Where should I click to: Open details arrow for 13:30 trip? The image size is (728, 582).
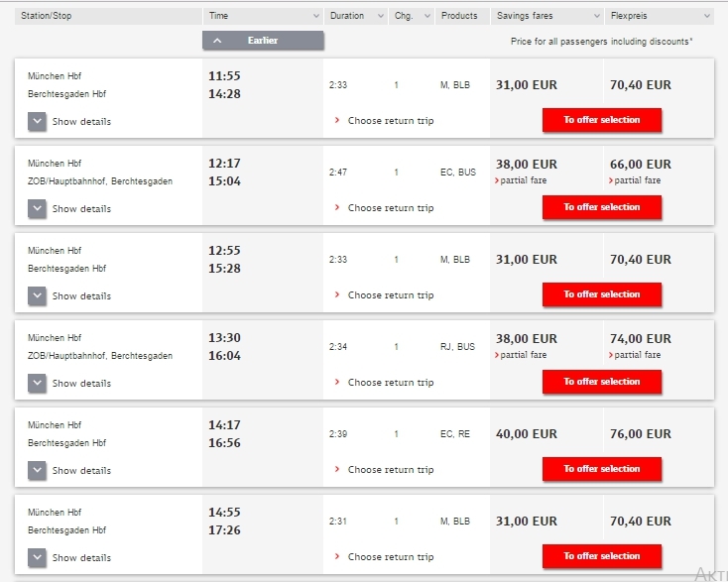pyautogui.click(x=37, y=383)
